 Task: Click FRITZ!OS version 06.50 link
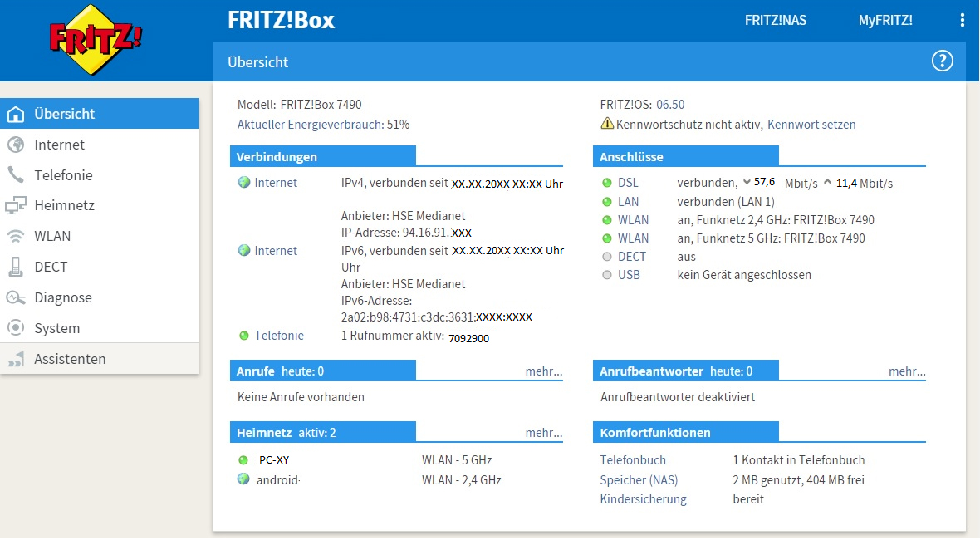[670, 105]
